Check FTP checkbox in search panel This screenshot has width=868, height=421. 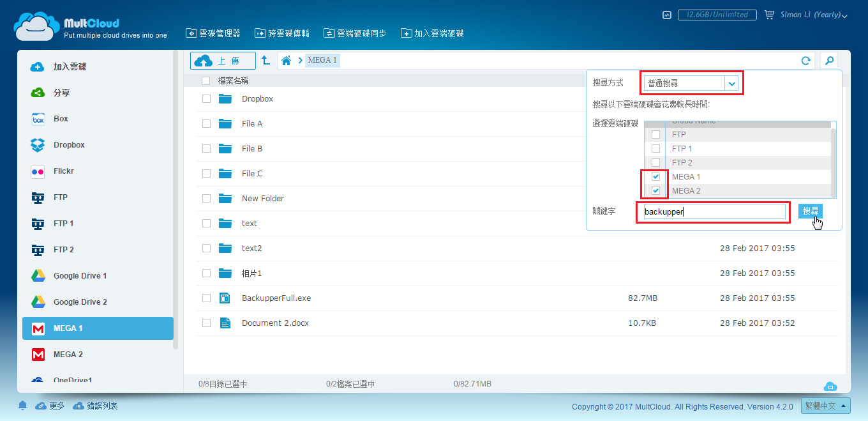[x=655, y=135]
